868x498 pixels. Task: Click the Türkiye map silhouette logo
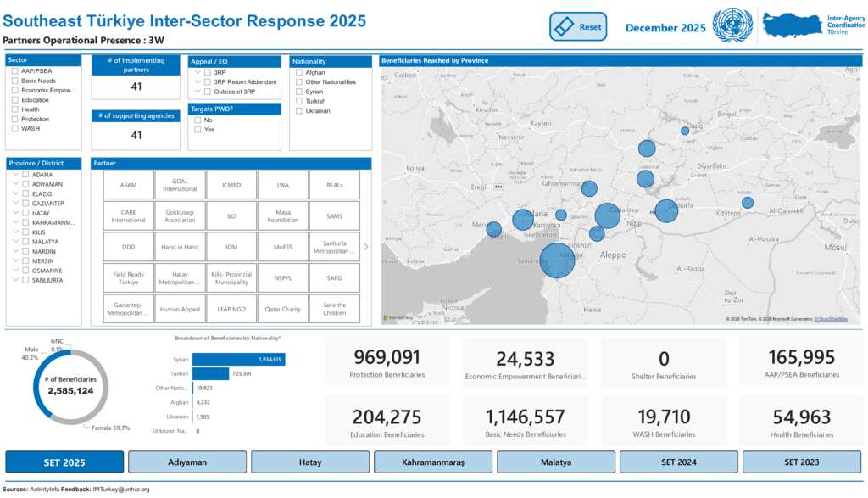click(x=792, y=26)
